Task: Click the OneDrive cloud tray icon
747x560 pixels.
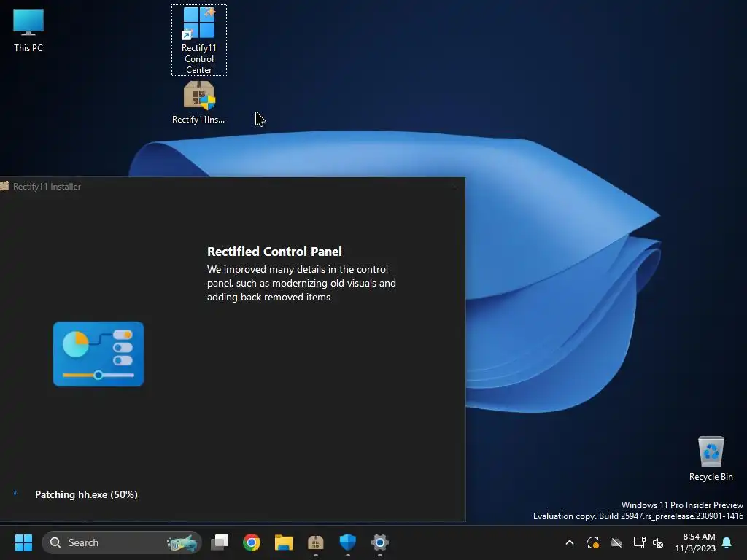Action: 616,542
